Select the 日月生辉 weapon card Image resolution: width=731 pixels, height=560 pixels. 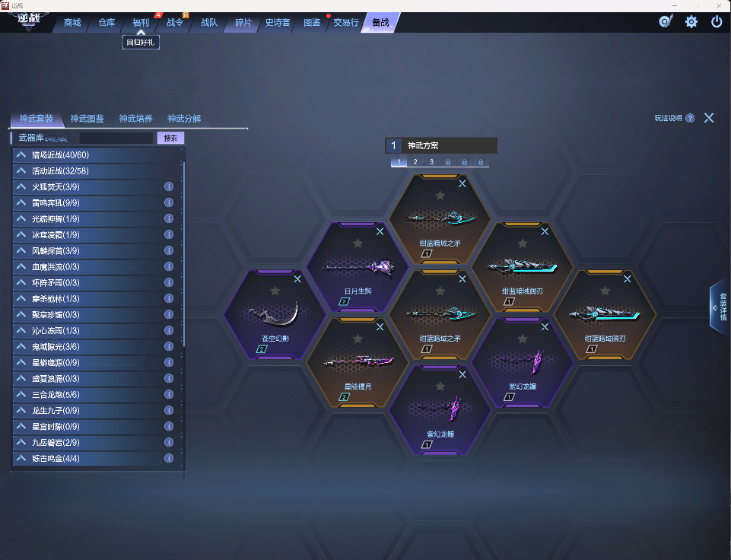358,268
